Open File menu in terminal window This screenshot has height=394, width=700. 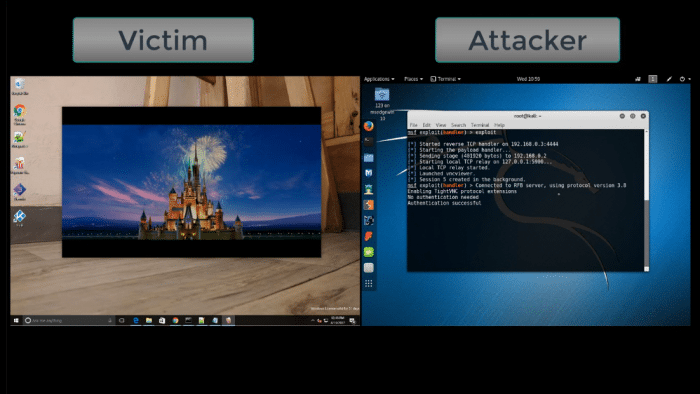(x=413, y=125)
